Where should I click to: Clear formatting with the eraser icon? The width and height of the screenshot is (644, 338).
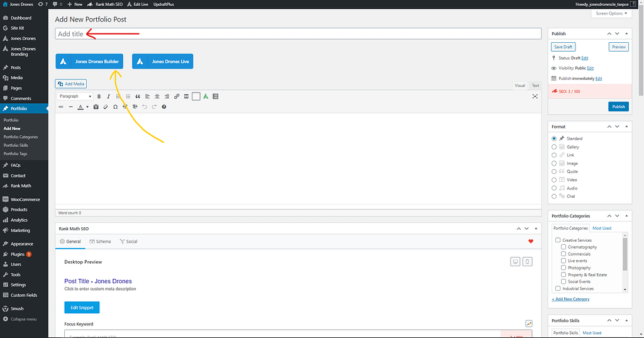coord(106,107)
